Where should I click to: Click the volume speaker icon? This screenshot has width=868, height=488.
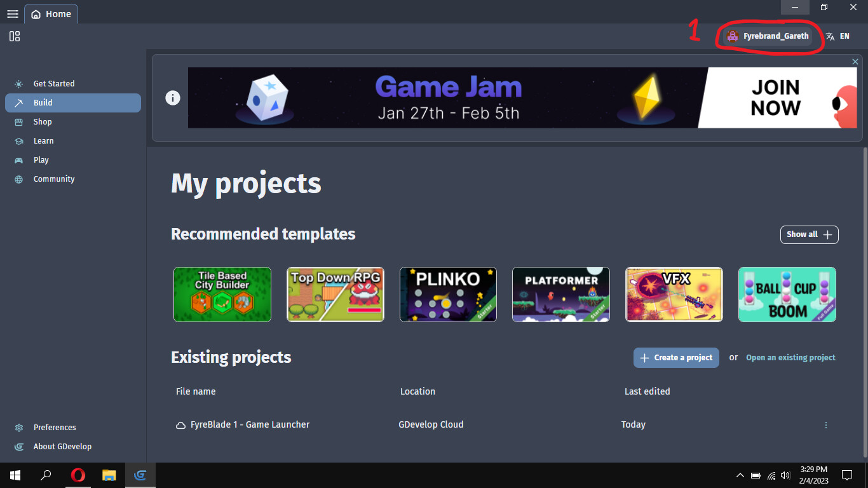point(786,475)
